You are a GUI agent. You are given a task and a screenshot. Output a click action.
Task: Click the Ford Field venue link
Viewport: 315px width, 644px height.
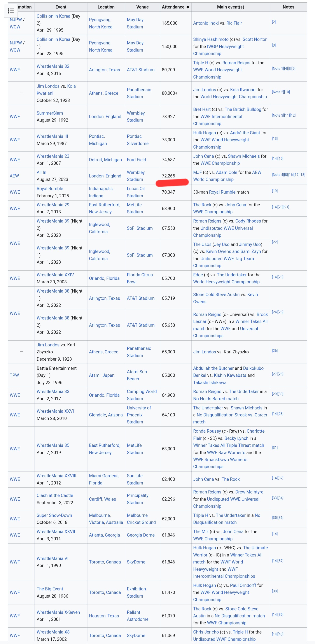point(136,160)
